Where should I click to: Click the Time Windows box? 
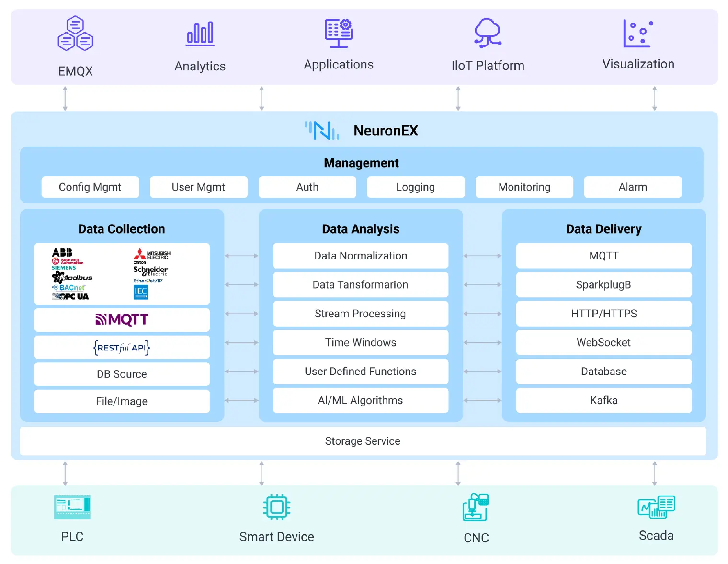point(361,342)
